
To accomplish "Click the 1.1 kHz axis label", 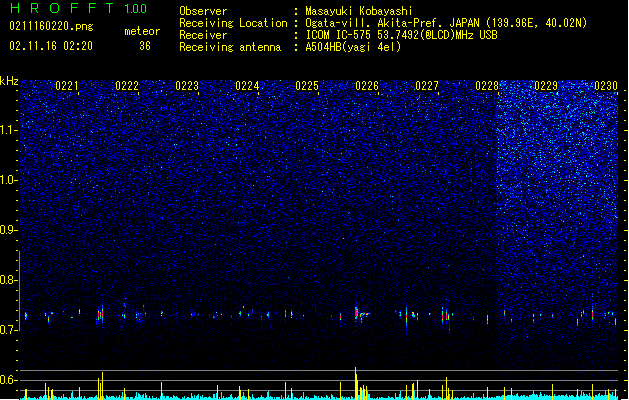I will click(x=9, y=130).
